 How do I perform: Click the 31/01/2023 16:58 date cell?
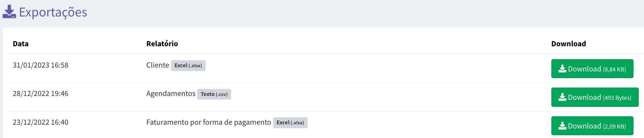coord(41,65)
